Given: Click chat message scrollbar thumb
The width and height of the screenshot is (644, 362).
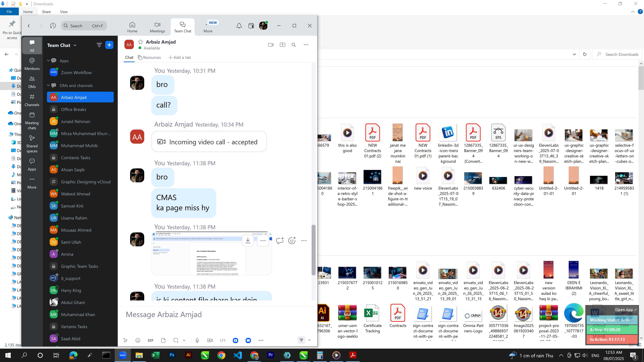Looking at the screenshot, I should 313,250.
